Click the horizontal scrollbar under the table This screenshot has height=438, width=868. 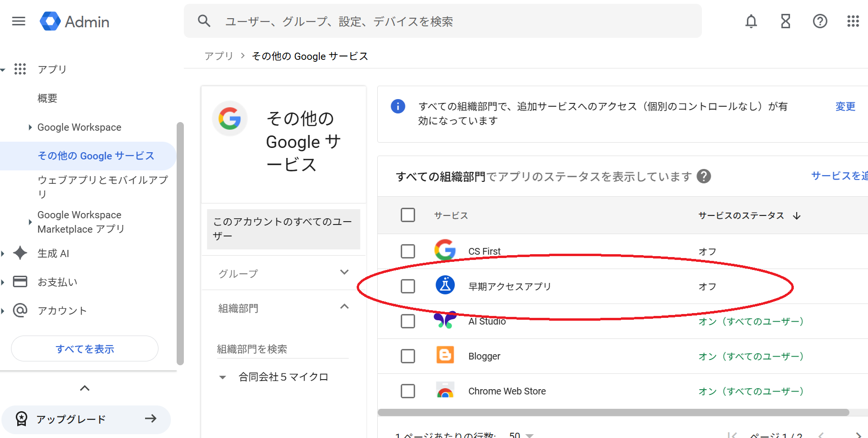click(x=613, y=413)
